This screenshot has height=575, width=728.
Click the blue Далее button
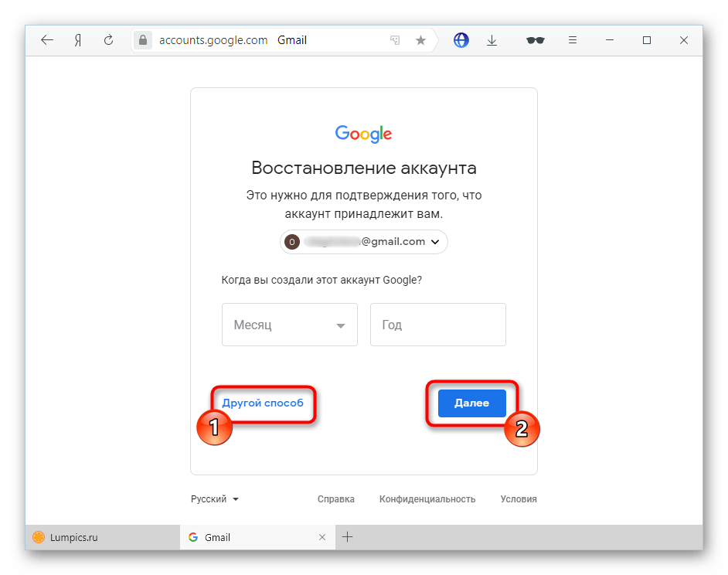[x=471, y=403]
